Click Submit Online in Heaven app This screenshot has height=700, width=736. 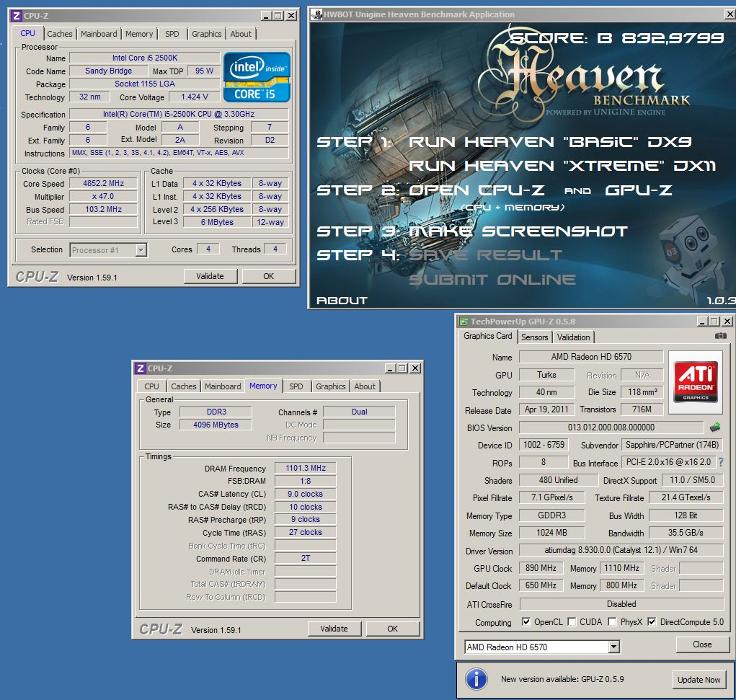click(492, 280)
